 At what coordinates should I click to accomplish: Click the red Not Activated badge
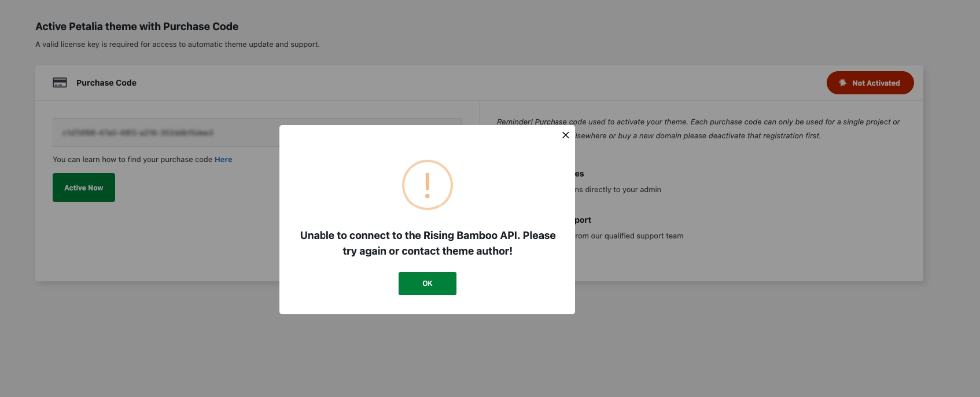[870, 83]
